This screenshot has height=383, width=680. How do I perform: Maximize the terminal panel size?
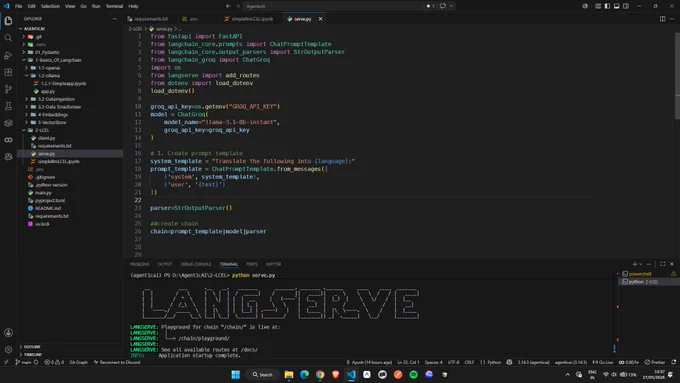coord(662,264)
